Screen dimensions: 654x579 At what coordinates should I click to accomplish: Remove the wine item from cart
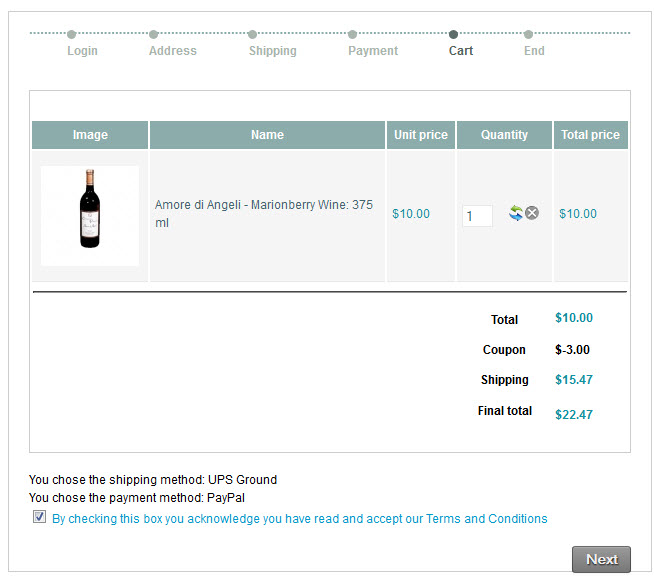point(532,213)
